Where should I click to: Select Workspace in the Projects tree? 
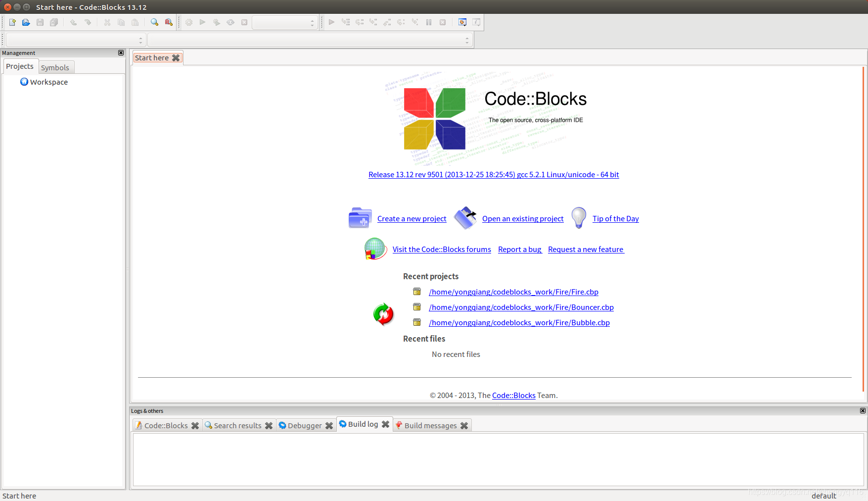[x=48, y=82]
